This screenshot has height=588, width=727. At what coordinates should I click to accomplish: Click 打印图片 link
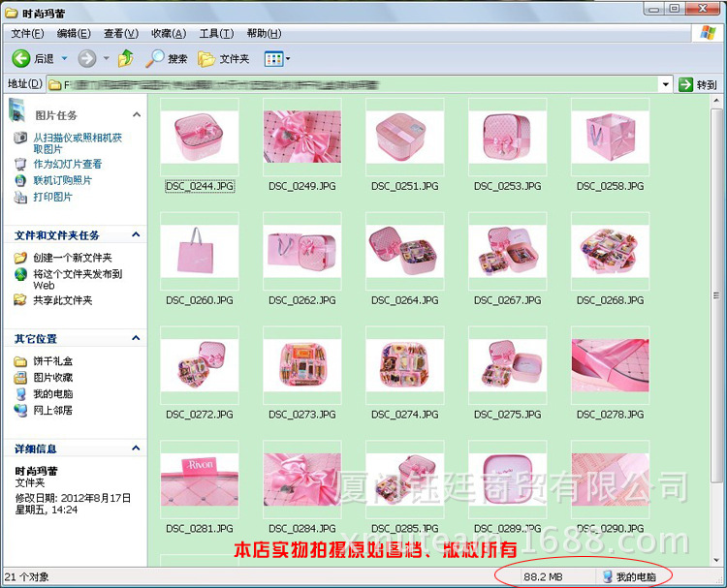pos(53,197)
